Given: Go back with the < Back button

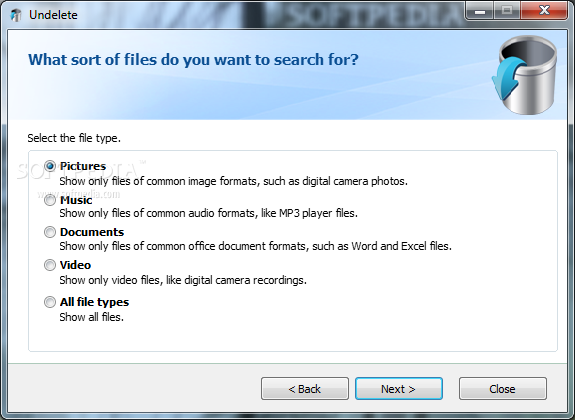Looking at the screenshot, I should [x=305, y=389].
